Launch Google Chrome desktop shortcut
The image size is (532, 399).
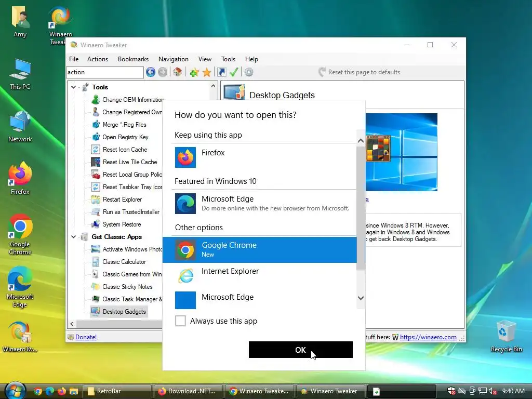[x=20, y=234]
